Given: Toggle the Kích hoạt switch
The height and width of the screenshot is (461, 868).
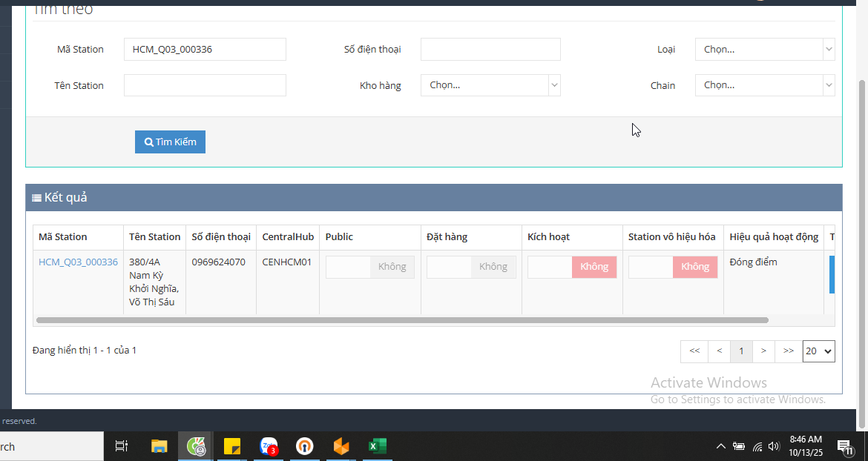Looking at the screenshot, I should pyautogui.click(x=572, y=267).
